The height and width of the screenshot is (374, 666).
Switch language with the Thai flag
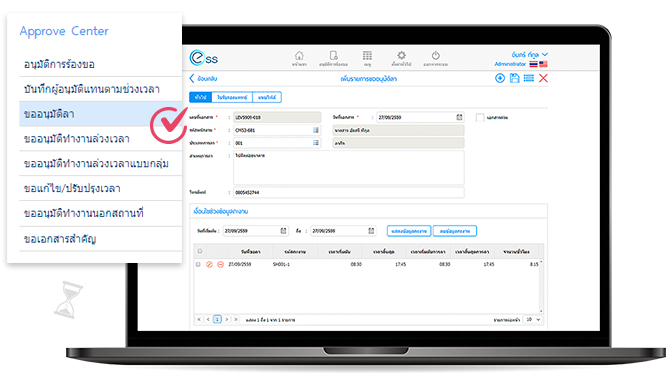533,64
